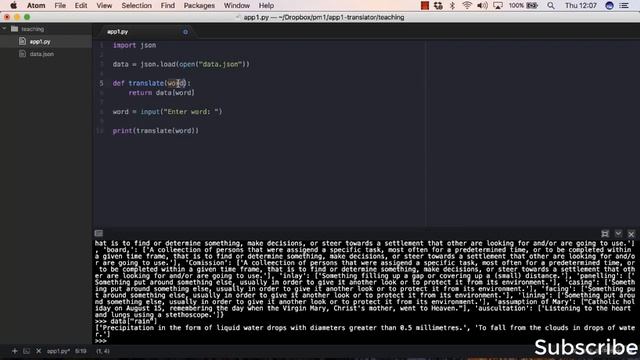Click the terminal status icon in status bar
The image size is (640, 360).
[27, 351]
